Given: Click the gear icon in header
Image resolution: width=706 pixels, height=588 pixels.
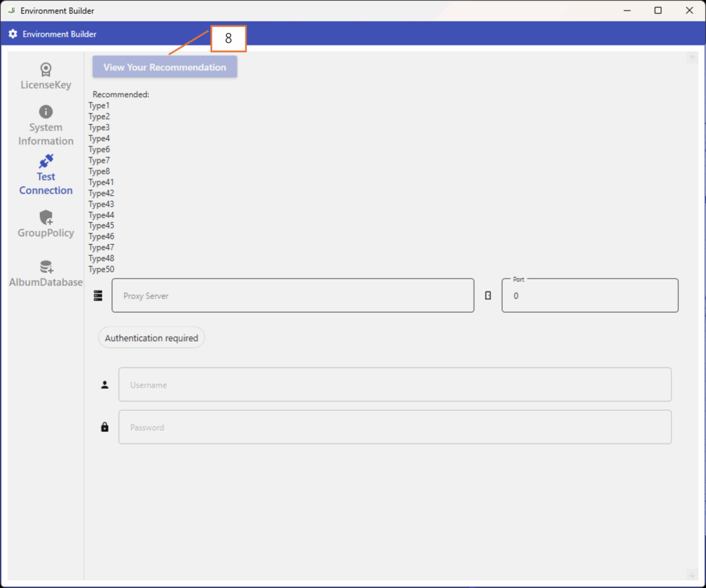Looking at the screenshot, I should tap(12, 34).
